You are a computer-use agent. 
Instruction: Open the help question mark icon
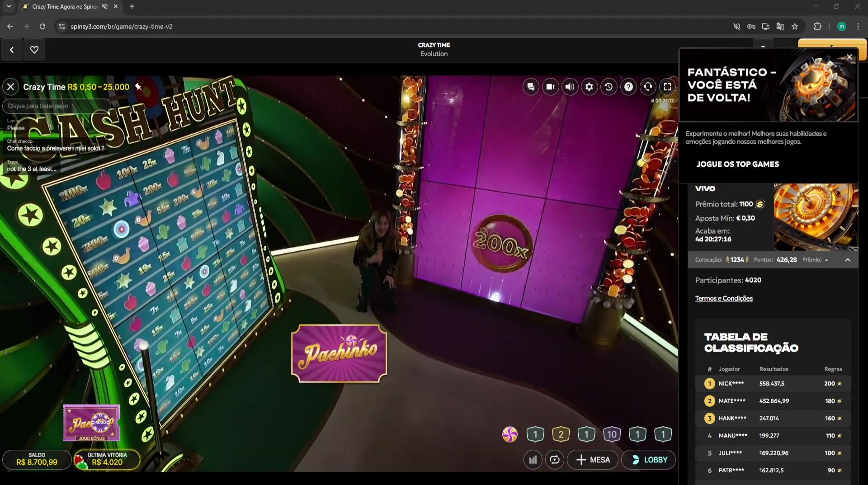(x=628, y=87)
